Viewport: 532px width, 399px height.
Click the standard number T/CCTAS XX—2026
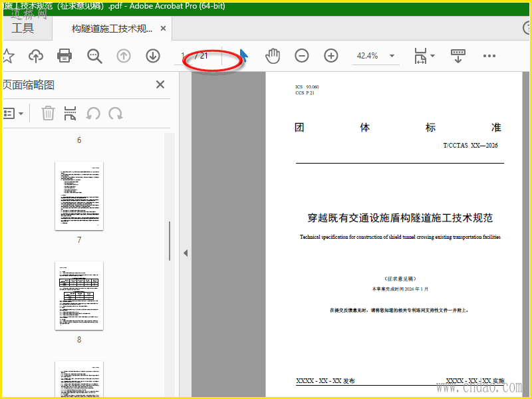pyautogui.click(x=470, y=146)
